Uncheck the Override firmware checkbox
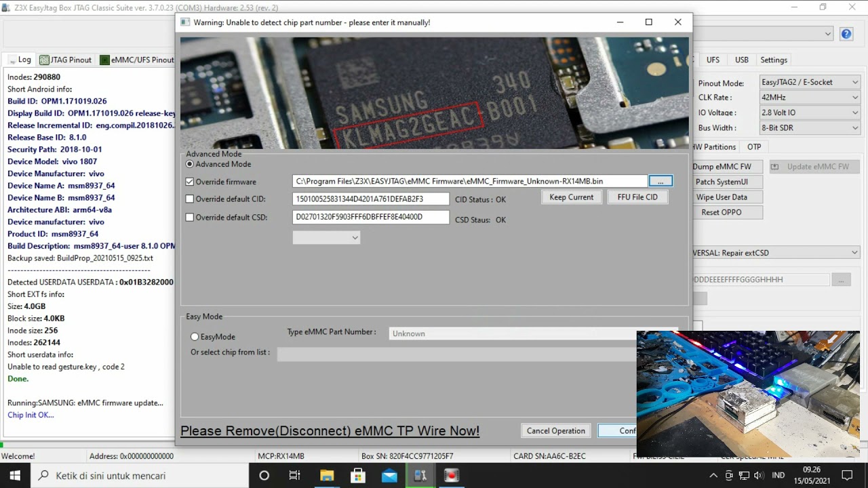868x488 pixels. click(190, 182)
